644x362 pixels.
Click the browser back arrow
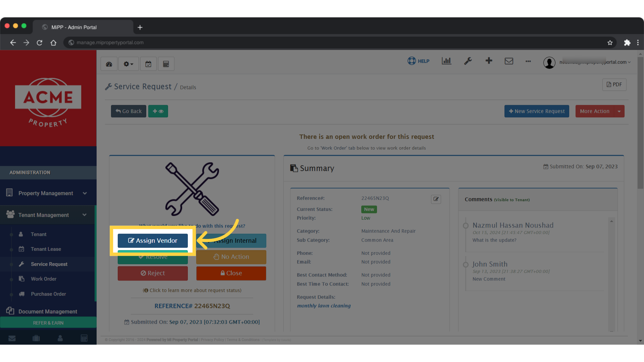[13, 43]
